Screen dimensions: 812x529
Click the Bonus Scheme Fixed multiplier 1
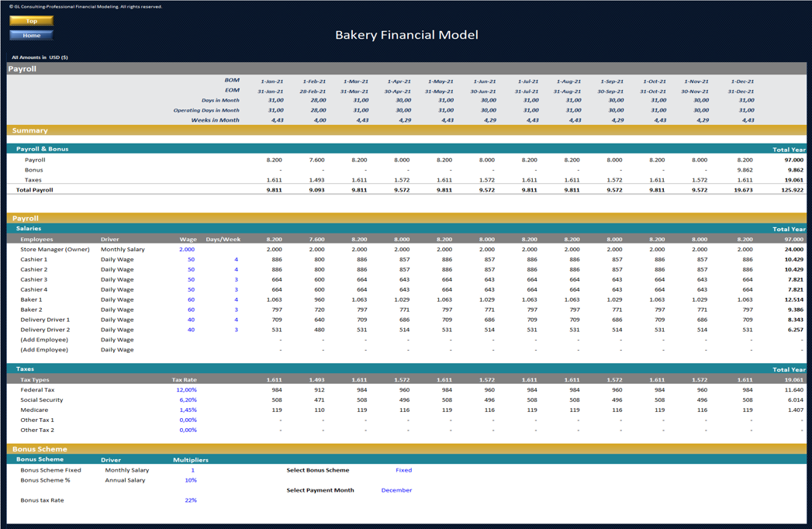[x=192, y=471]
